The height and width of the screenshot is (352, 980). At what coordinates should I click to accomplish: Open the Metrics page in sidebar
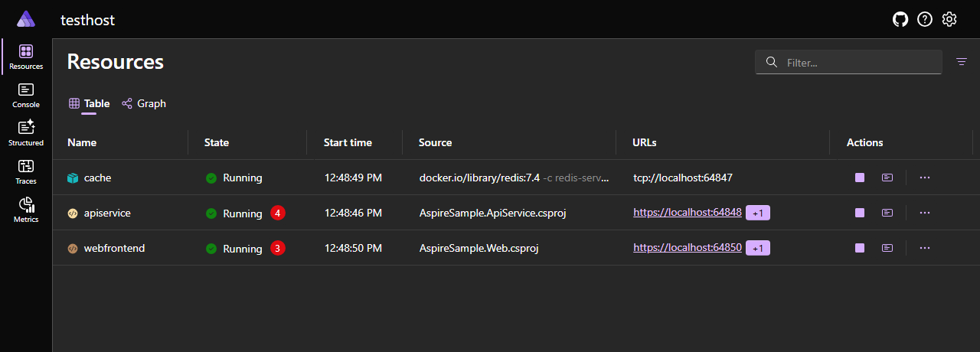[26, 210]
